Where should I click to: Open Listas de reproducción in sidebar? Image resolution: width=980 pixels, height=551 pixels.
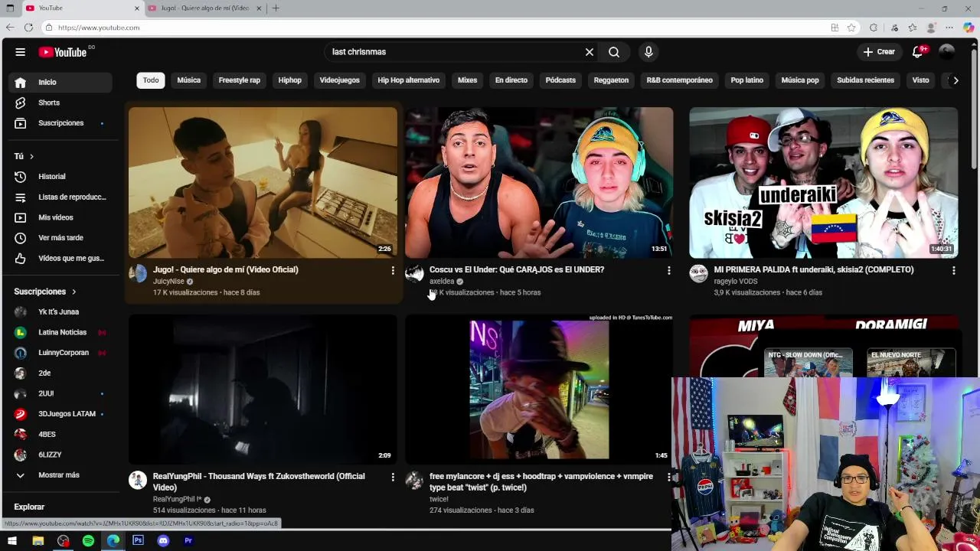pyautogui.click(x=61, y=197)
